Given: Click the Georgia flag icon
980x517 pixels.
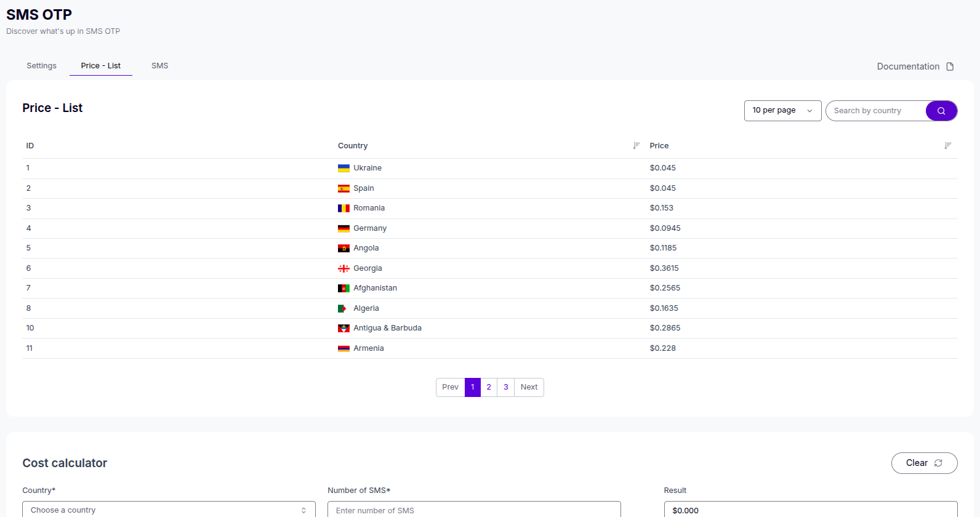Looking at the screenshot, I should tap(343, 268).
